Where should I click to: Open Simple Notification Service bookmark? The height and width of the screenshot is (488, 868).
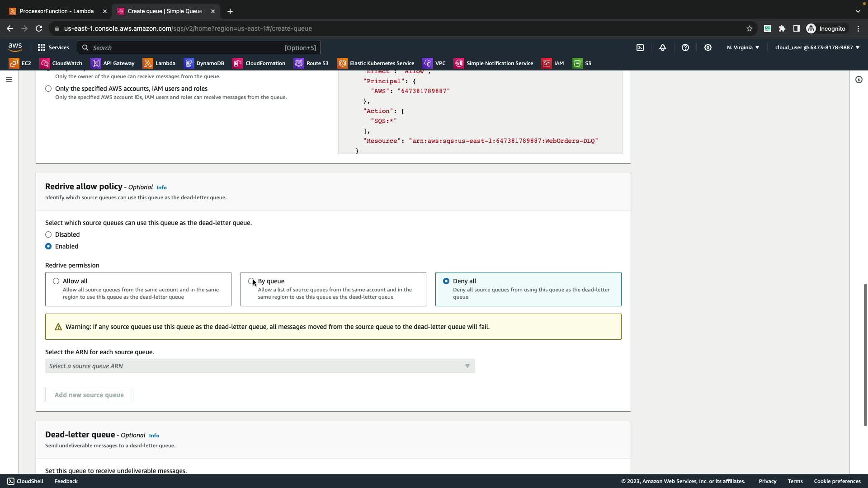pos(494,63)
